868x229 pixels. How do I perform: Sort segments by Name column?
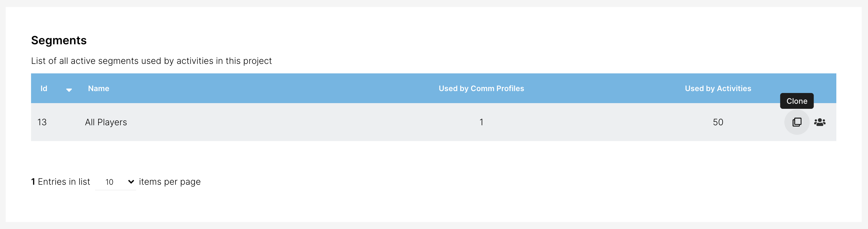pos(99,89)
